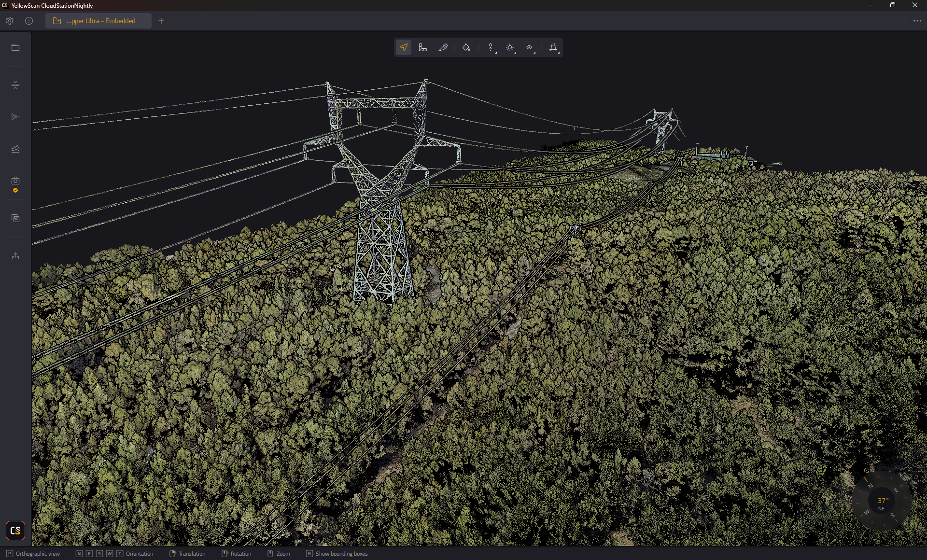Click the compass widget showing 37° NE
927x560 pixels.
881,501
